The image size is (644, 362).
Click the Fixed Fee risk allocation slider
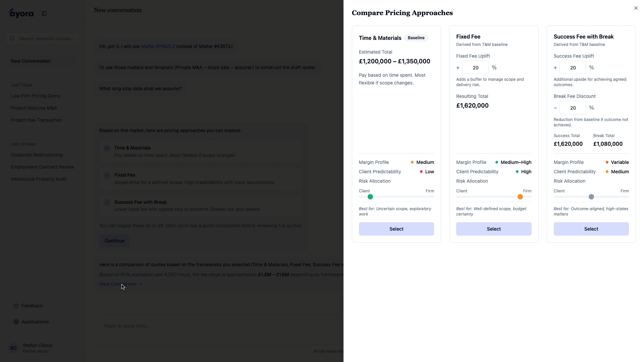[520, 197]
